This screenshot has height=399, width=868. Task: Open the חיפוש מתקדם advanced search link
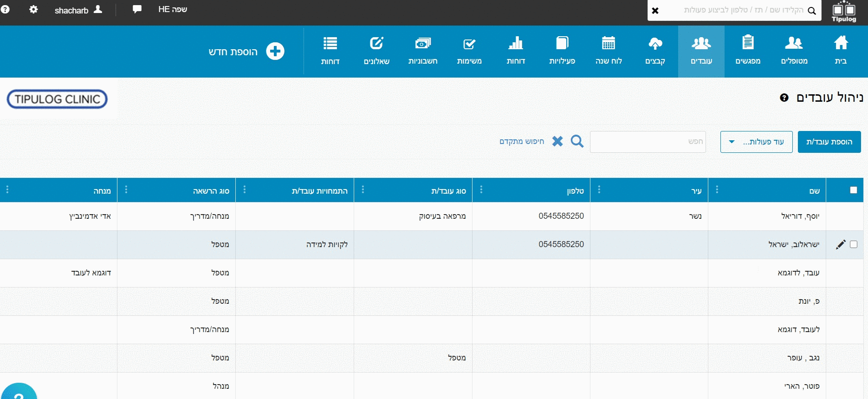[x=522, y=141]
